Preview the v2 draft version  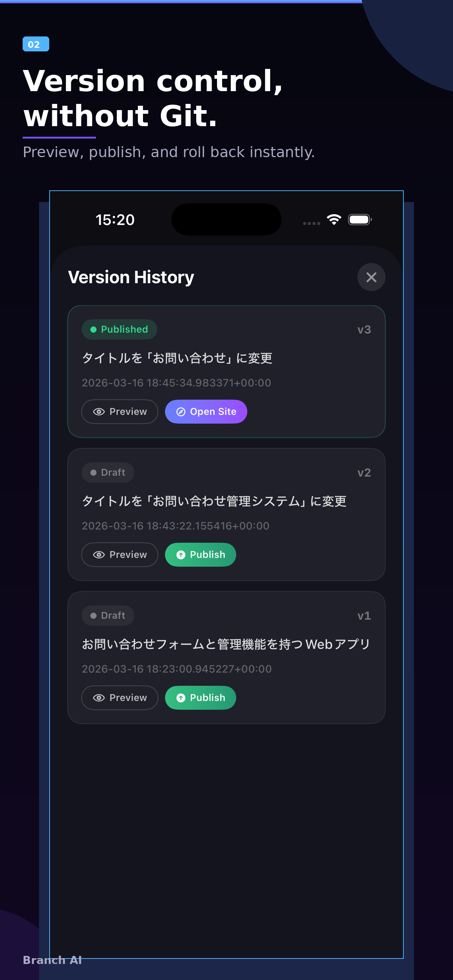120,555
